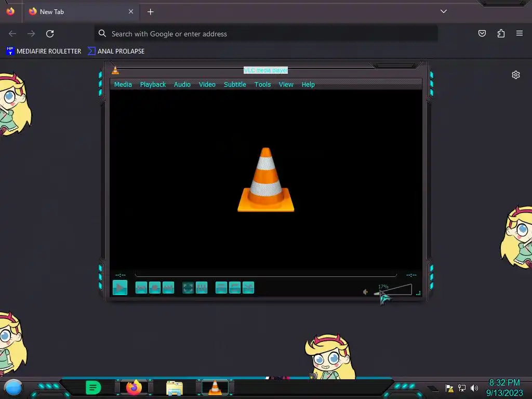Open the Firefox hamburger application menu
Image resolution: width=532 pixels, height=399 pixels.
[x=520, y=33]
